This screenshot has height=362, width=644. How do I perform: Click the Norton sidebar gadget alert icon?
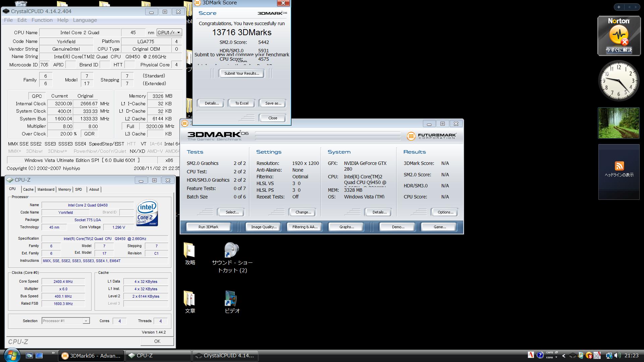619,36
